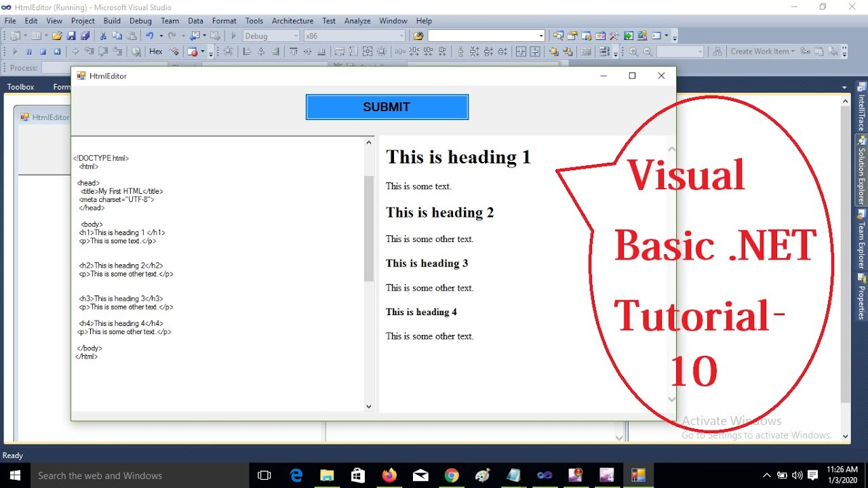Expand the Undo history dropdown arrow
868x488 pixels.
pos(161,36)
